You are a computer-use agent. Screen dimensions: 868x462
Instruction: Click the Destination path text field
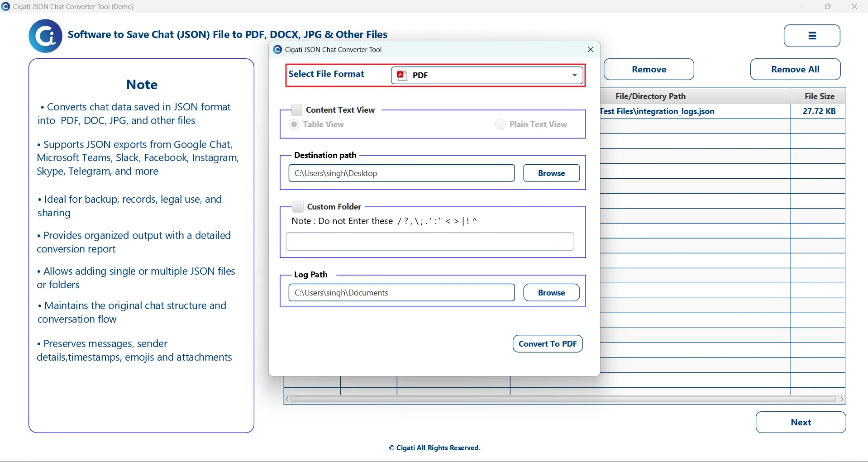tap(401, 173)
